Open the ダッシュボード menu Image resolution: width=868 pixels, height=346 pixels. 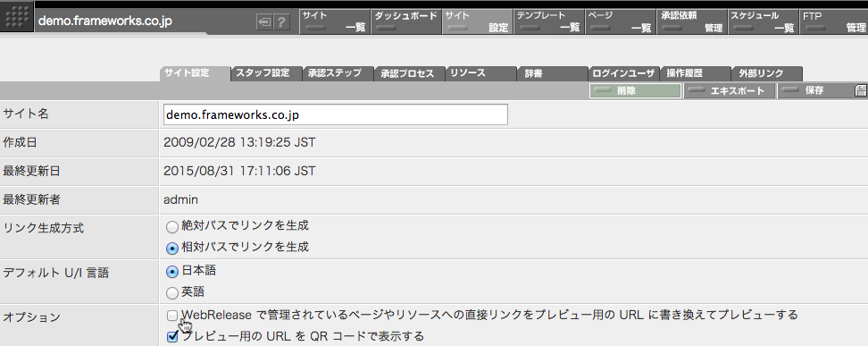pos(406,22)
